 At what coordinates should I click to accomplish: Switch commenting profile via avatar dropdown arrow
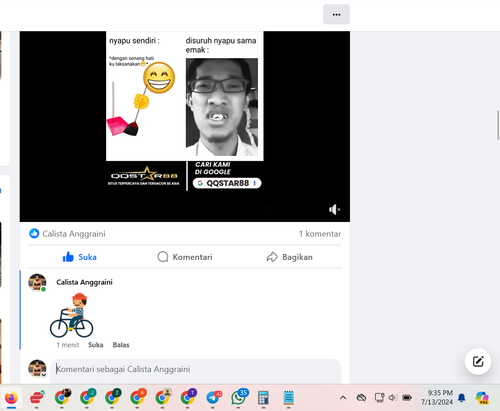[43, 375]
